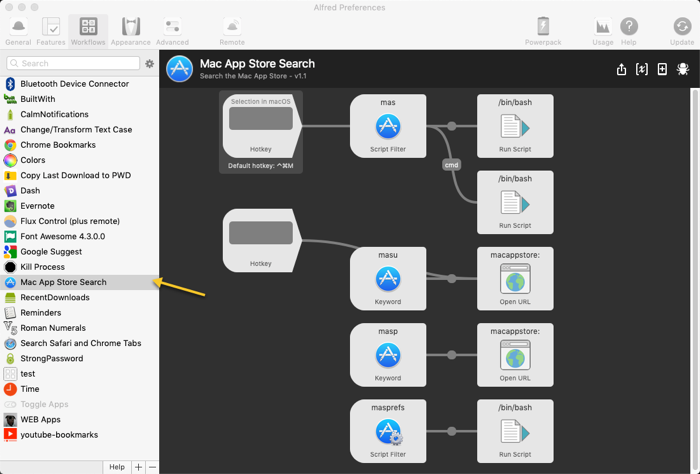Viewport: 700px width, 474px height.
Task: Select the Google Suggest workflow
Action: [79, 252]
